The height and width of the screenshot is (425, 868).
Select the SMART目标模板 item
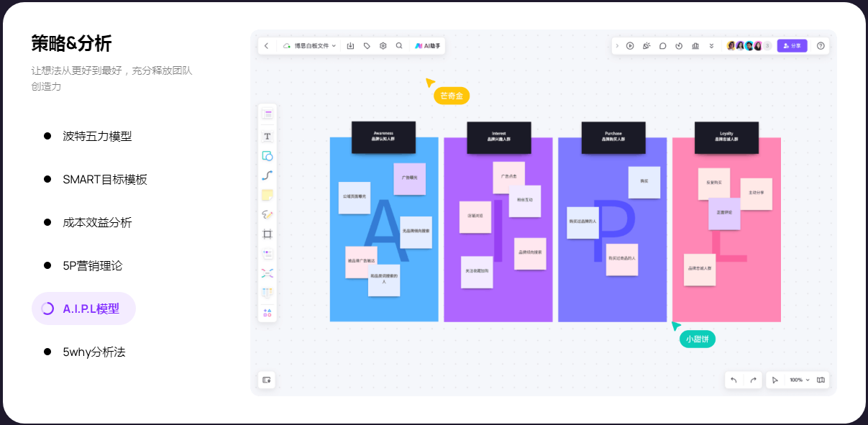coord(105,179)
